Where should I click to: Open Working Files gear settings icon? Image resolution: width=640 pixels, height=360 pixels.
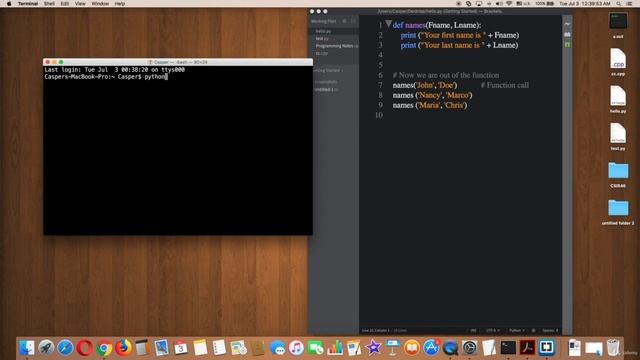click(344, 21)
